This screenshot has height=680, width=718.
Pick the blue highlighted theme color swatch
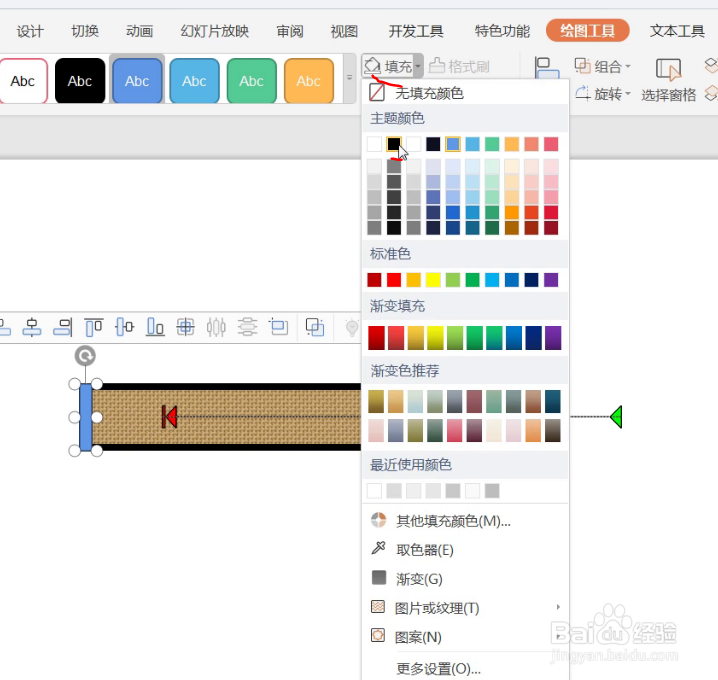point(453,144)
